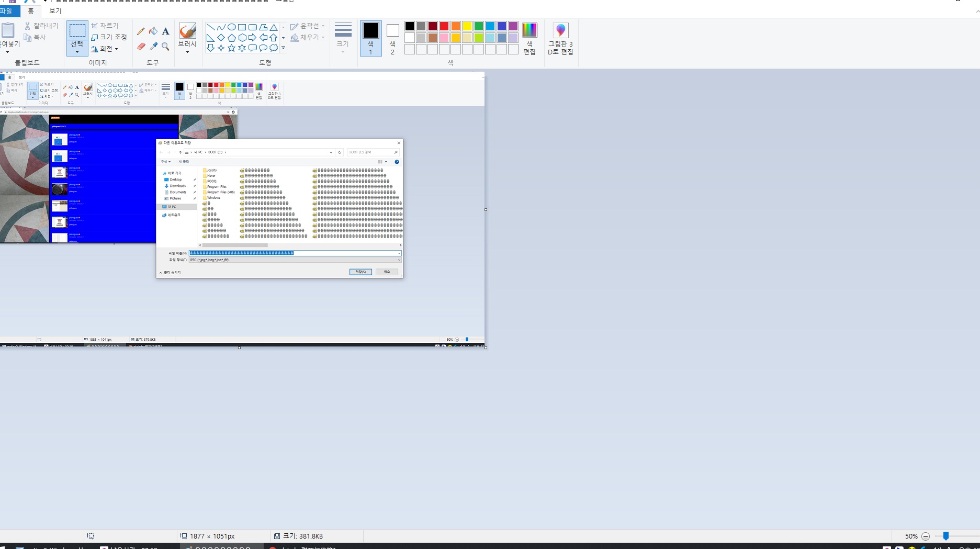
Task: Click 크기 조정 resize button
Action: 109,37
